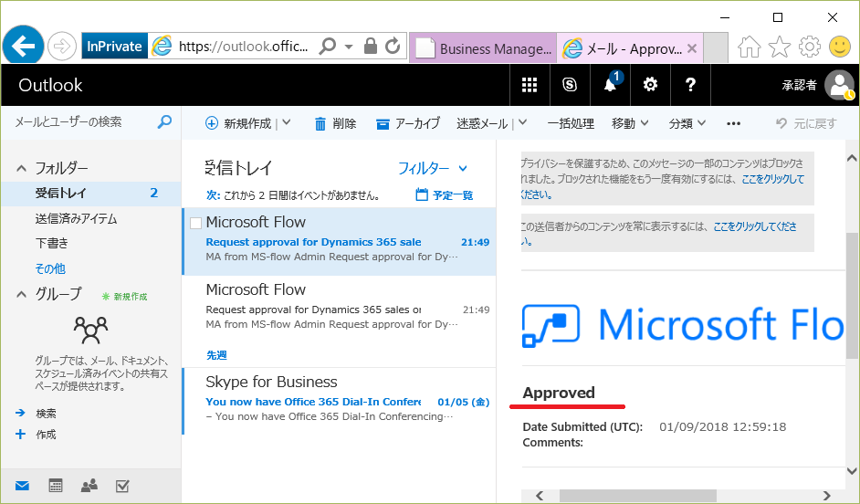Focus the メールとユーザーの検索 search box

(x=82, y=121)
